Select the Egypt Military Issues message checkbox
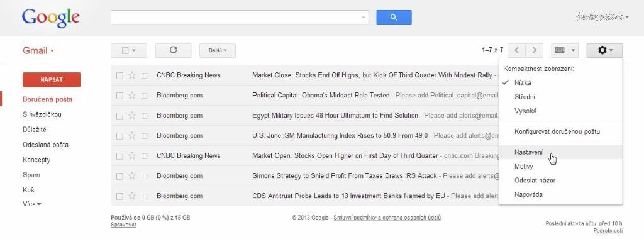644x239 pixels. (x=119, y=116)
